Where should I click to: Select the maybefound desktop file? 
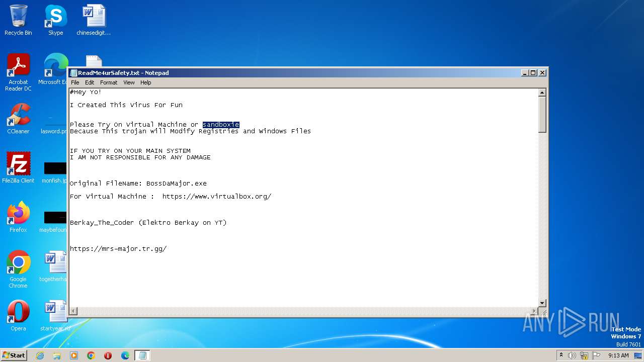tap(54, 221)
